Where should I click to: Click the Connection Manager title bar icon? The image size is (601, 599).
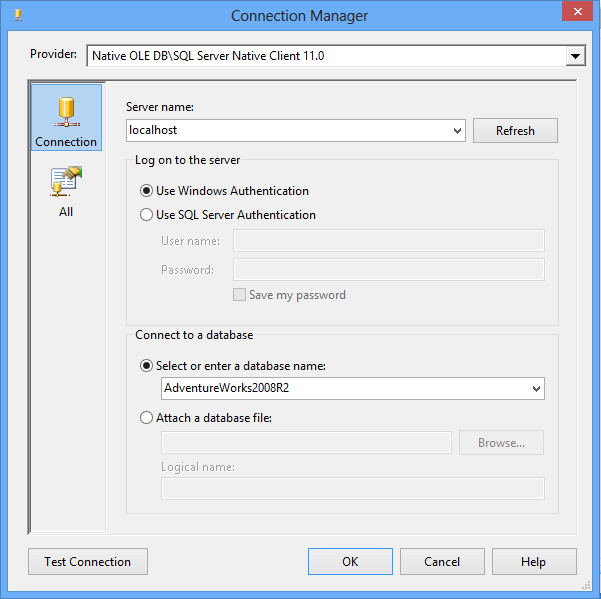(18, 15)
